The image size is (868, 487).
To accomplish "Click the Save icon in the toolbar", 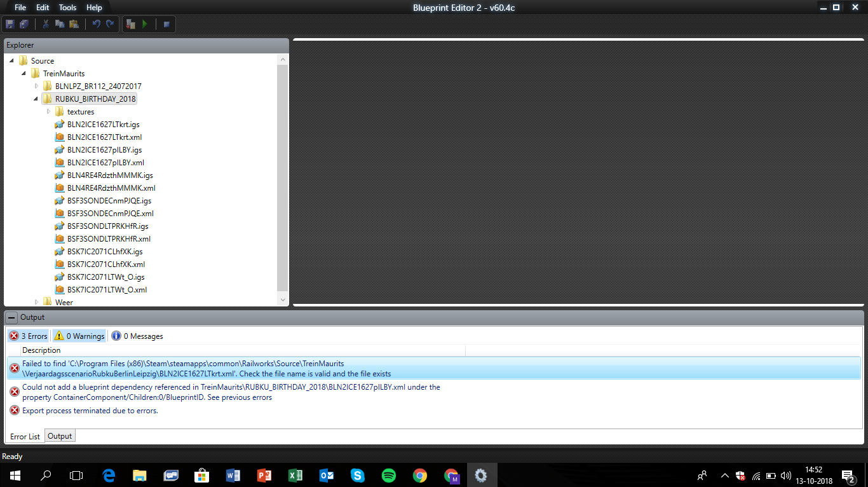I will pyautogui.click(x=10, y=24).
